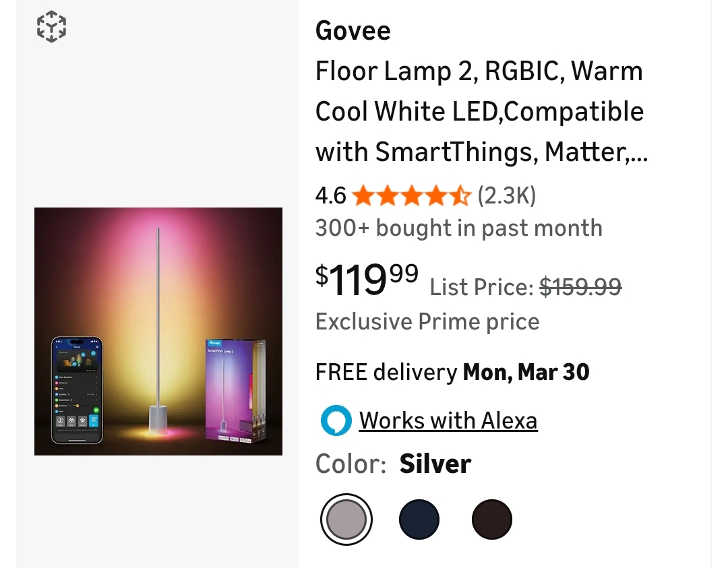Click the $119.99 price
The height and width of the screenshot is (568, 728).
coord(367,280)
